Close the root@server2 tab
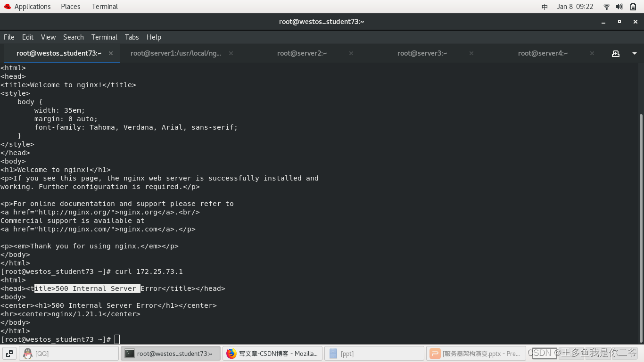This screenshot has width=644, height=362. pos(351,53)
